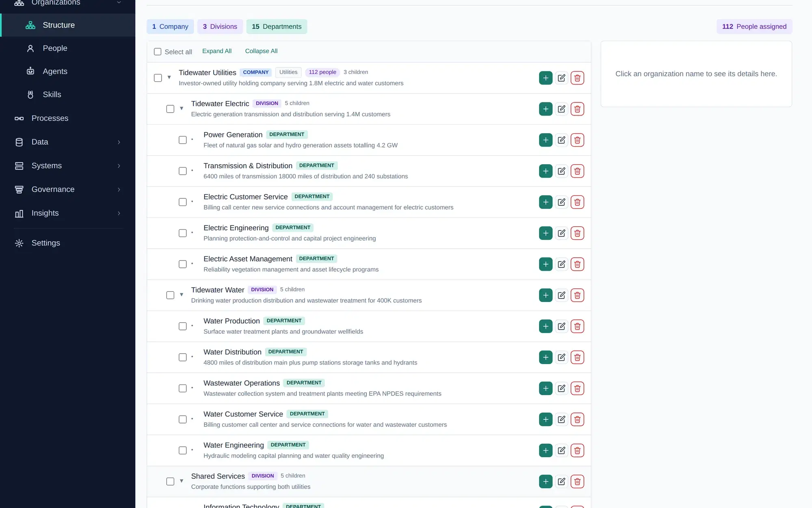The image size is (812, 508).
Task: Collapse the Tidewater Electric division tree
Action: coord(181,109)
